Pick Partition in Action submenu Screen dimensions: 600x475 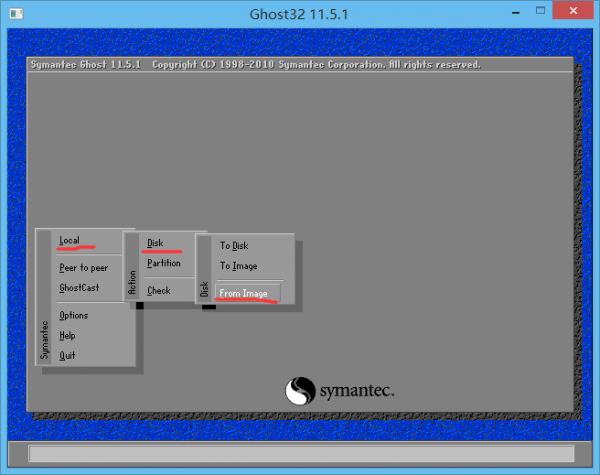[164, 263]
